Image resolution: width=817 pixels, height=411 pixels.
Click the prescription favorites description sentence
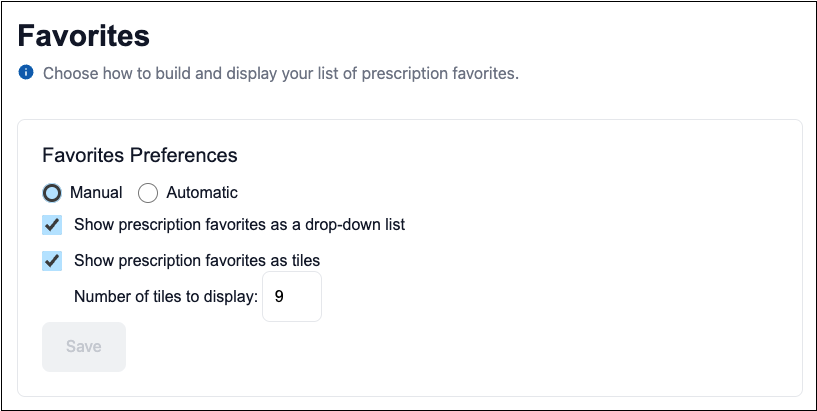281,73
